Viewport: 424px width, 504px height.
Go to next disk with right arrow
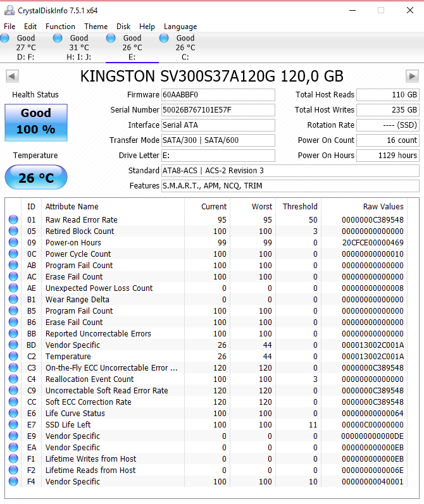click(x=412, y=77)
